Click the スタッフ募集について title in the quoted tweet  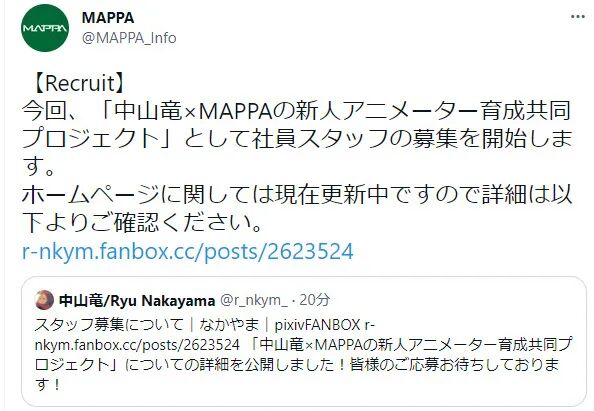point(109,325)
